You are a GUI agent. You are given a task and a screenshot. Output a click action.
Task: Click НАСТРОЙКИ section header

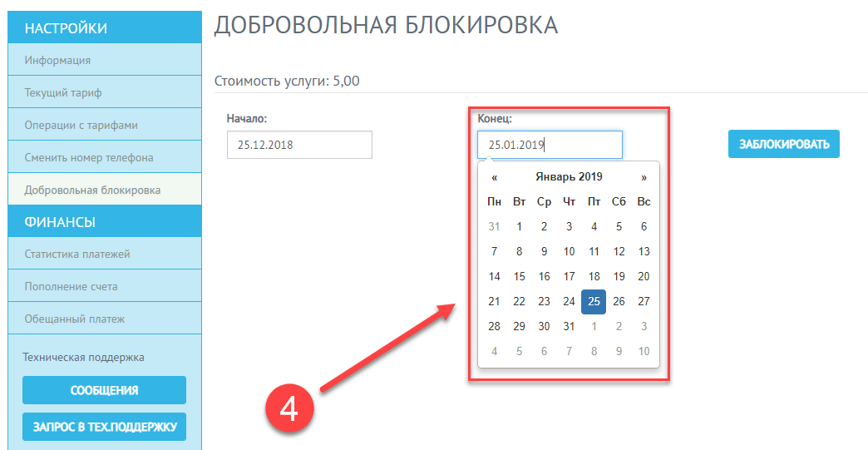click(105, 27)
